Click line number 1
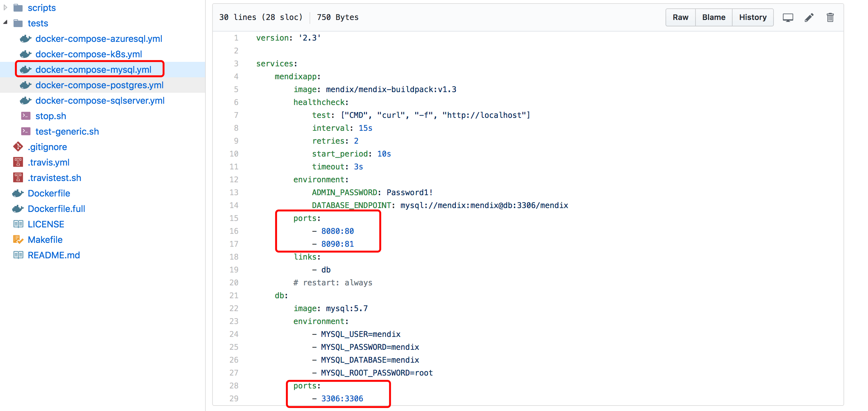868x411 pixels. click(236, 38)
